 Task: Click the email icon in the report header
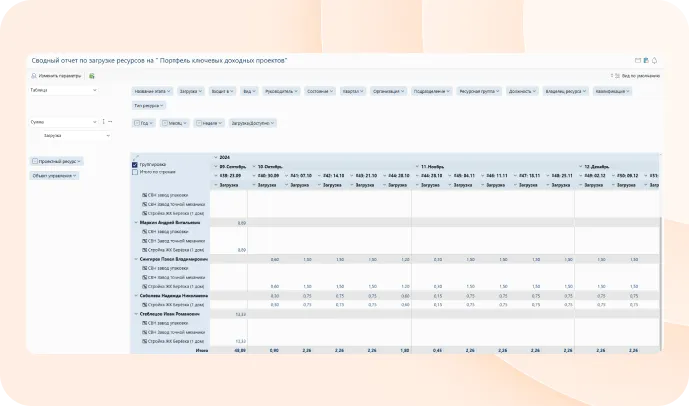(x=638, y=60)
